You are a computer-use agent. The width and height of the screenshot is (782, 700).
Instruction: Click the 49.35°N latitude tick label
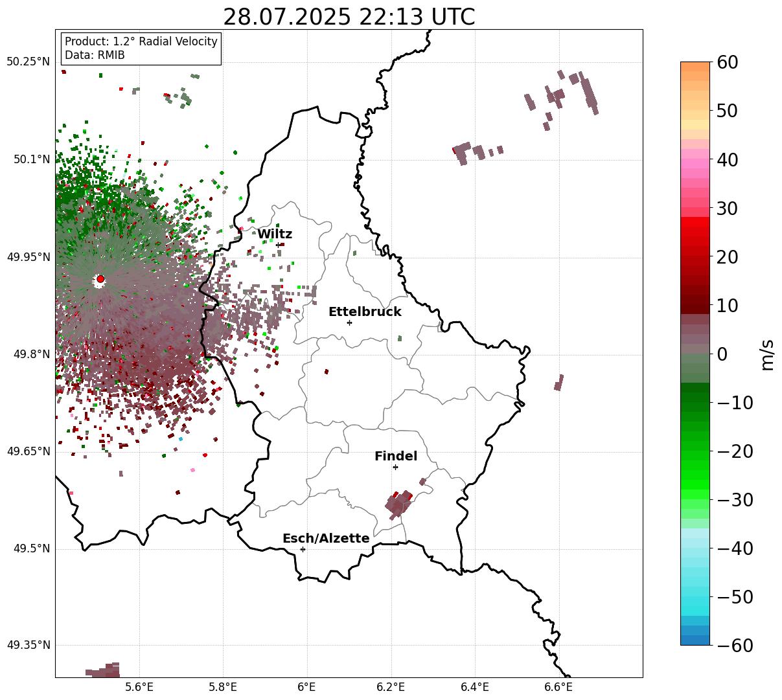pyautogui.click(x=28, y=645)
